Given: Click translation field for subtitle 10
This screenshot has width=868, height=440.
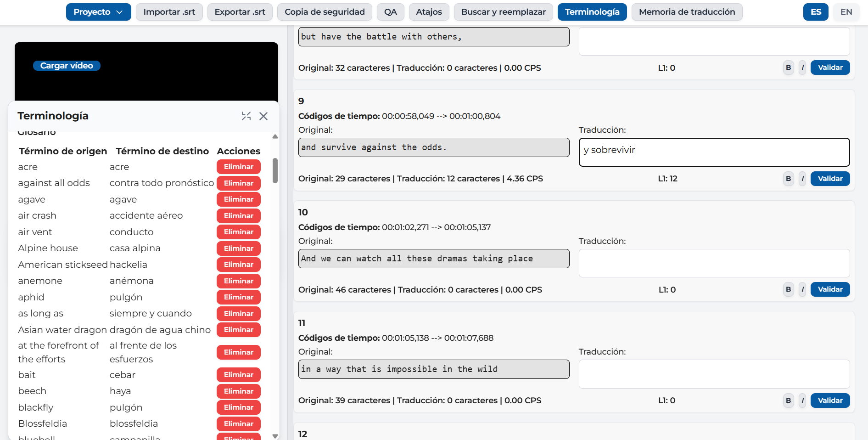Looking at the screenshot, I should [714, 263].
